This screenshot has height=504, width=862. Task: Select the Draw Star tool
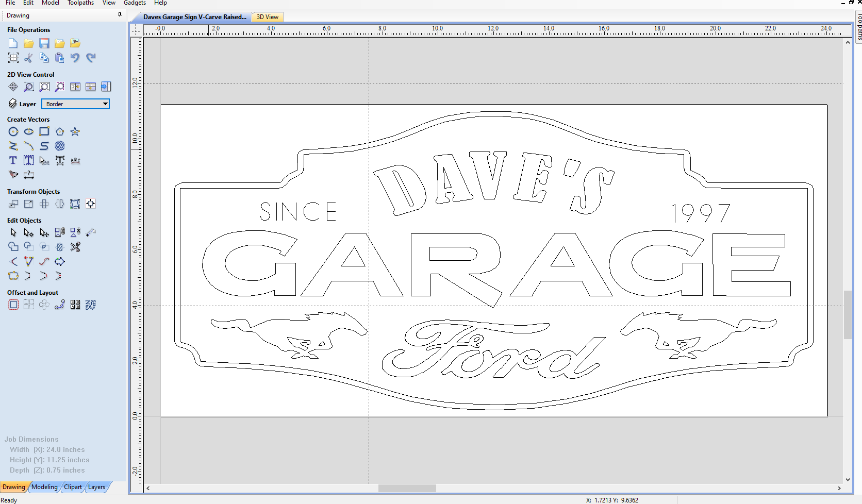click(x=75, y=132)
